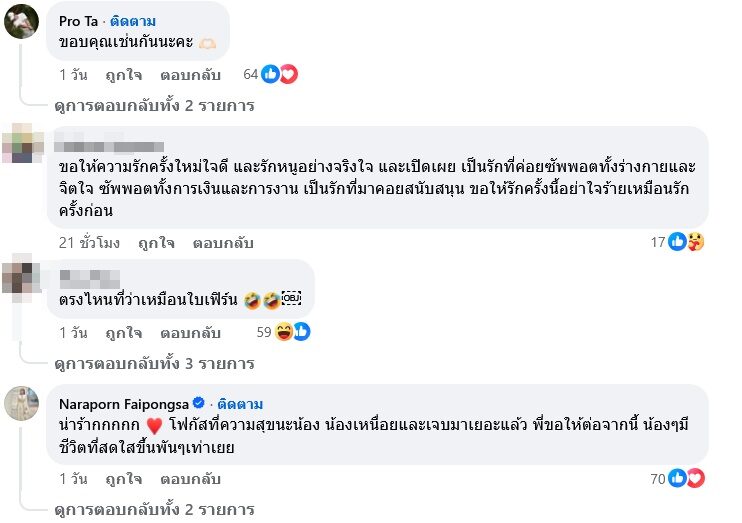Expand all 2 replies under Pro Ta's comment
Viewport: 742px width, 523px height.
point(155,105)
